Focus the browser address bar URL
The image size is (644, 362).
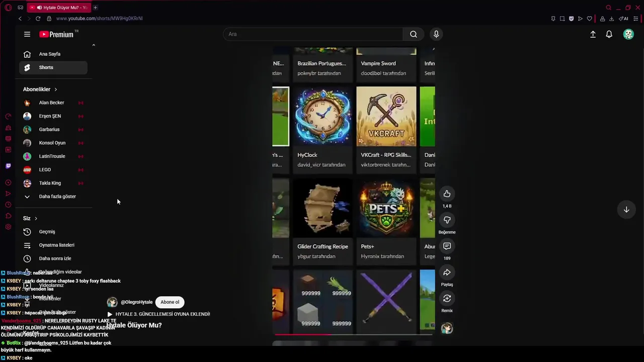click(99, 19)
